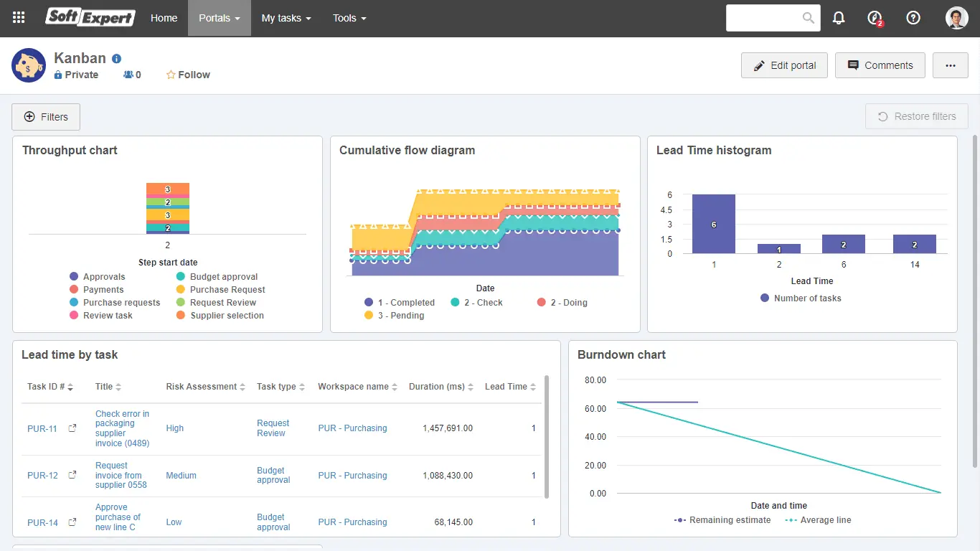Open the help question mark icon

coord(913,18)
